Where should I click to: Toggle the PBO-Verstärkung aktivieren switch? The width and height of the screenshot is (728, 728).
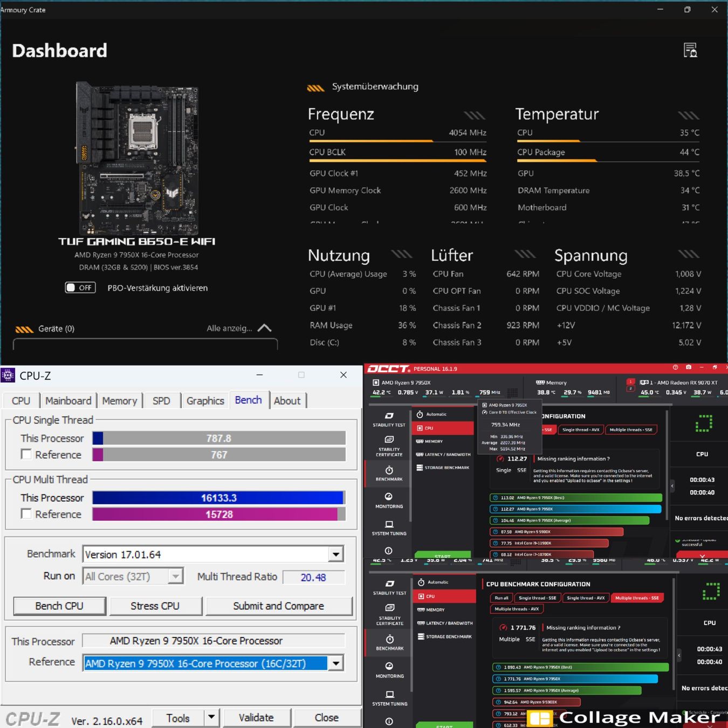click(80, 287)
